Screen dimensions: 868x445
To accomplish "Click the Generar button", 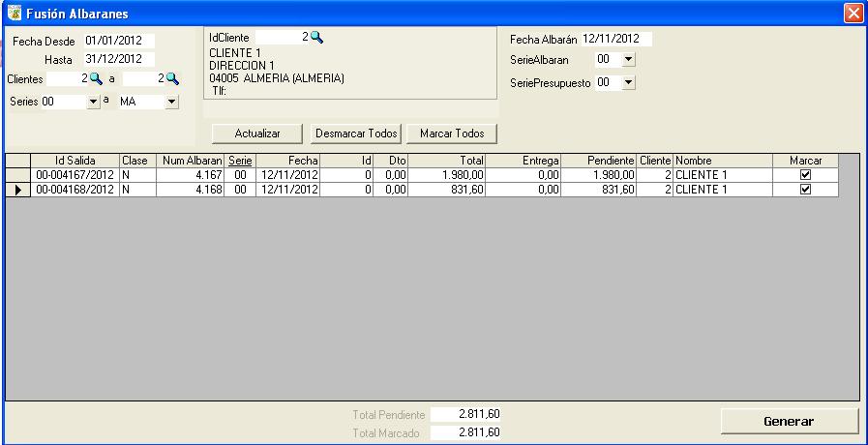I will click(789, 421).
